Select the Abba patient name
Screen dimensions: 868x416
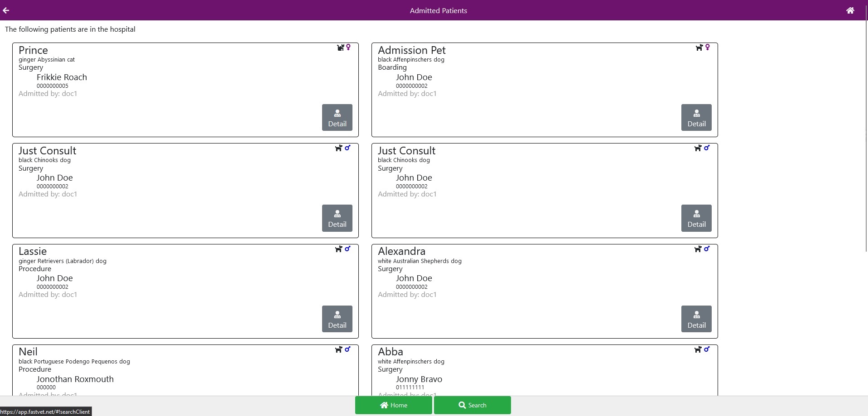click(391, 352)
